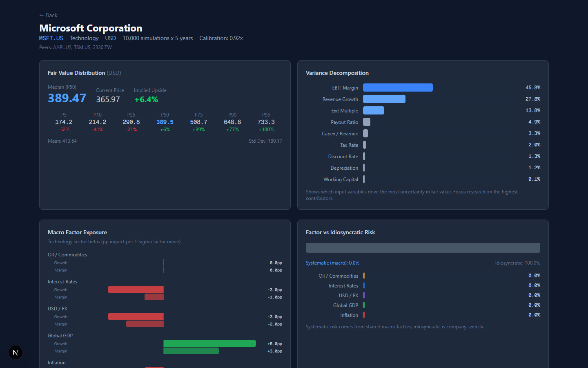Screen dimensions: 588x368
Task: Click USD / FX Margin red bar
Action: (x=145, y=324)
